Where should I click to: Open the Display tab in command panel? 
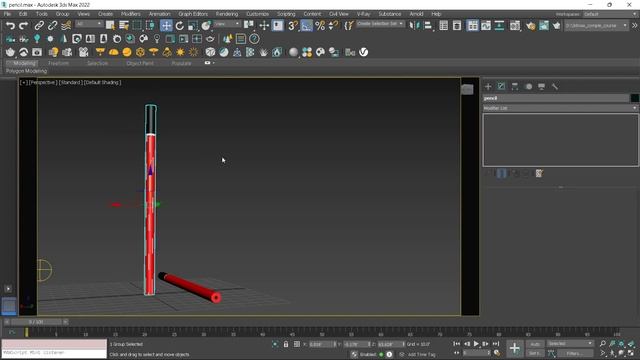542,87
